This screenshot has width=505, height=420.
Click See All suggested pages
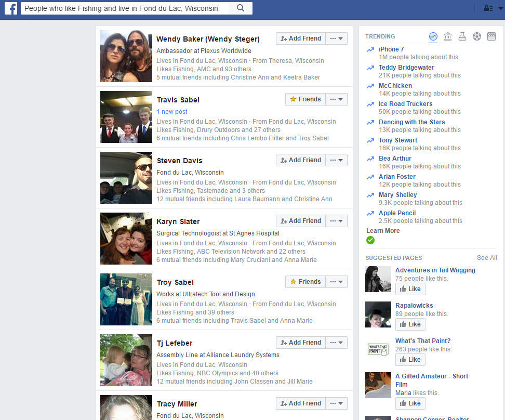(487, 258)
